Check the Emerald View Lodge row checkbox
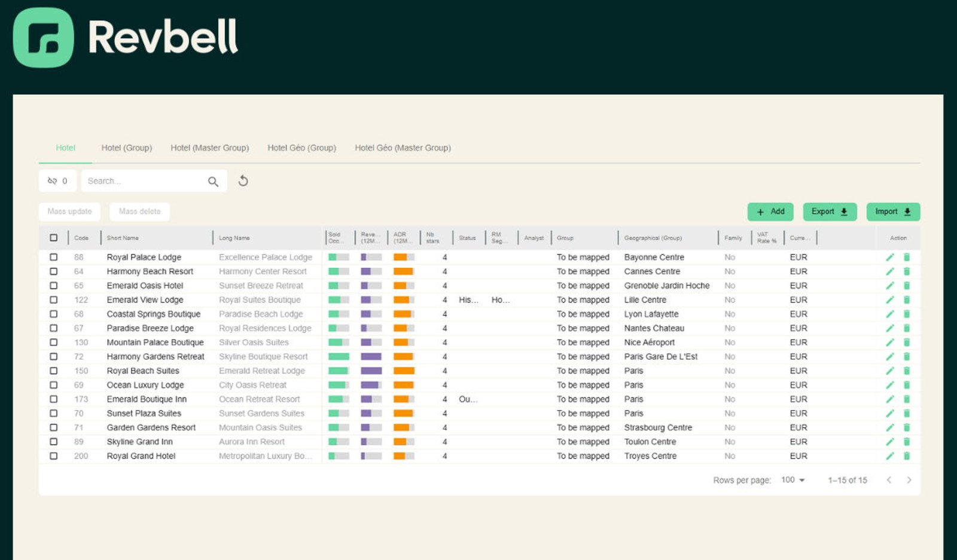This screenshot has height=560, width=957. pyautogui.click(x=54, y=300)
